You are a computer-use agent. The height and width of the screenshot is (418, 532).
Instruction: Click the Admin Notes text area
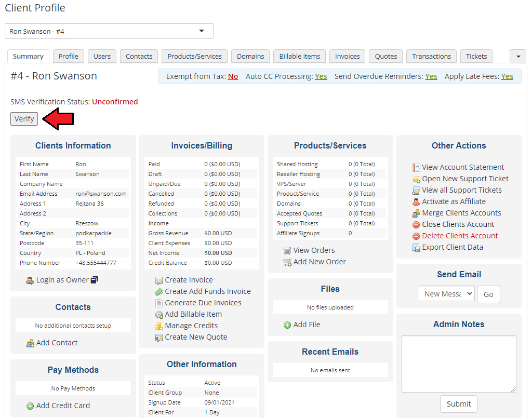pyautogui.click(x=459, y=364)
